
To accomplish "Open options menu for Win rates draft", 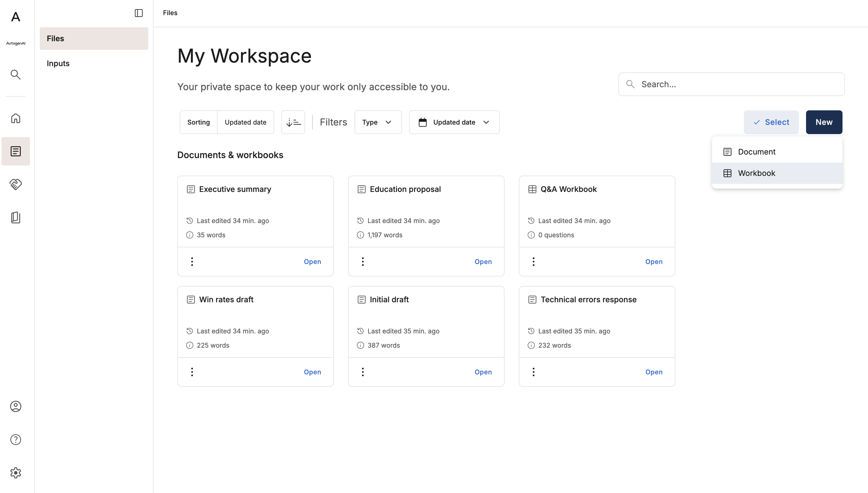I will (x=192, y=372).
